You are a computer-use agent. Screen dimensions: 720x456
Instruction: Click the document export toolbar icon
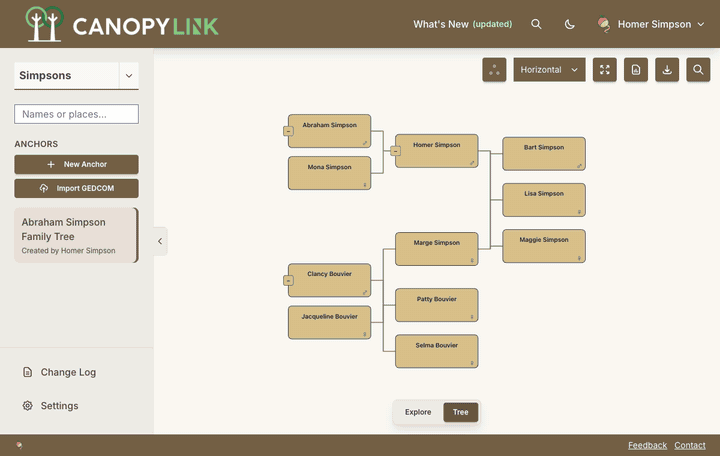click(636, 70)
